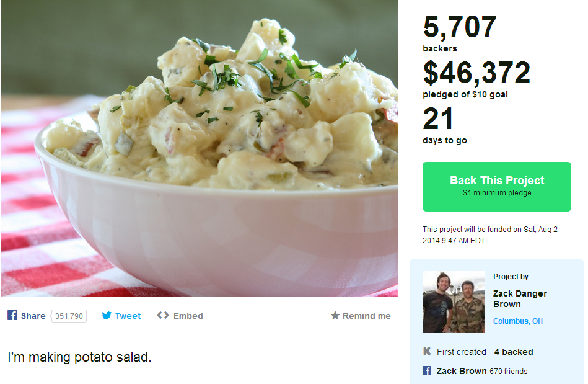Share the project on Facebook

(x=33, y=316)
